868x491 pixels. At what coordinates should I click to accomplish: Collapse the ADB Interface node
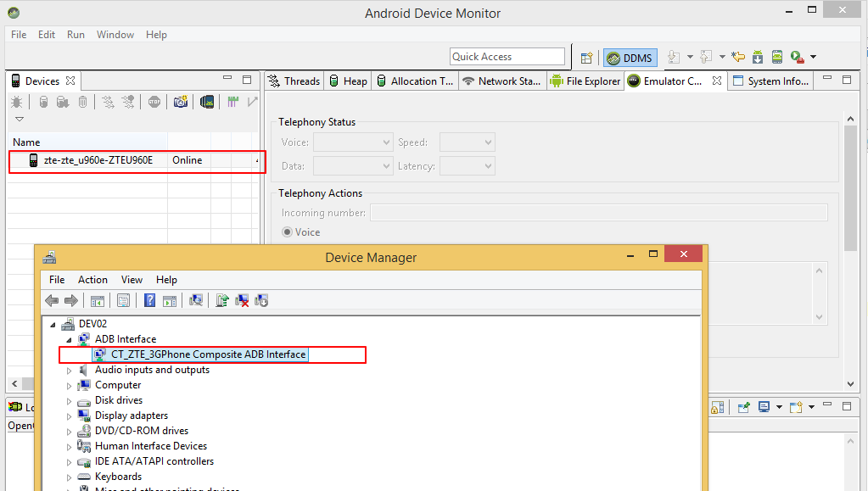point(70,340)
